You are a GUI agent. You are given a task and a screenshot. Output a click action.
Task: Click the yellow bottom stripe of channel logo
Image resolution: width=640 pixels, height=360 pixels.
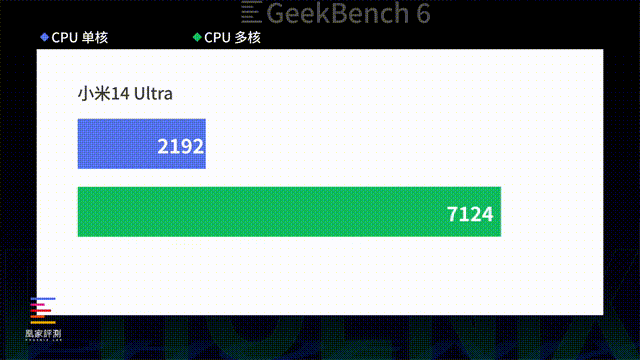coord(43,322)
